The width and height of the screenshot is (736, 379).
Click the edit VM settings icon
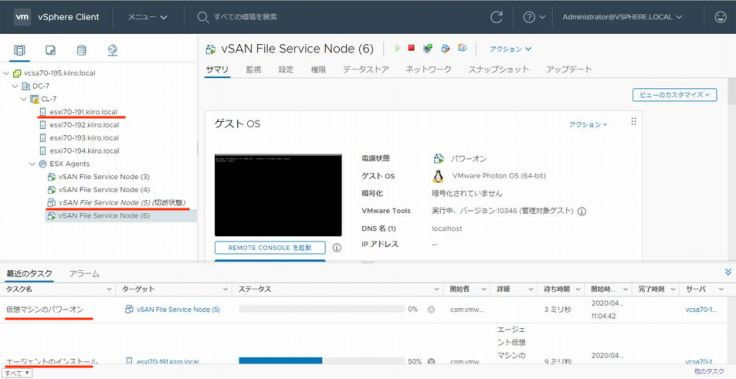pyautogui.click(x=445, y=48)
